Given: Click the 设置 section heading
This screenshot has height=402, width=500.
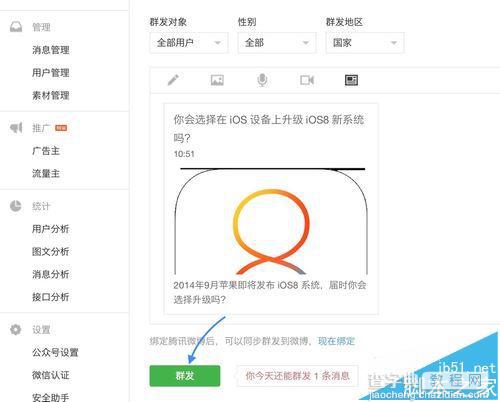Looking at the screenshot, I should pyautogui.click(x=41, y=330).
